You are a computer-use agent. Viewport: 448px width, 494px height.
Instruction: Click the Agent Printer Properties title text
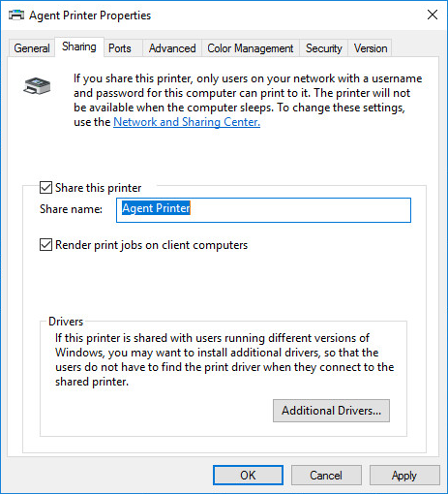click(90, 15)
